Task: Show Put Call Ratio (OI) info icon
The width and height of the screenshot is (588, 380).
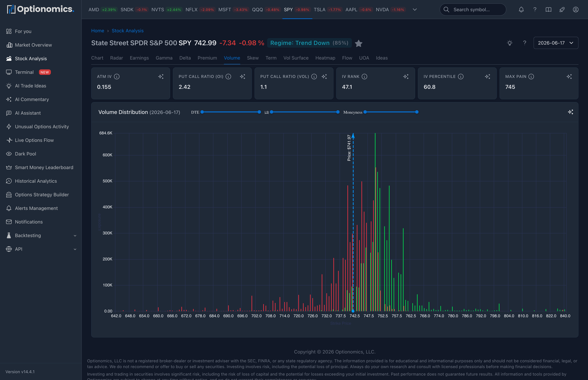Action: pyautogui.click(x=228, y=77)
